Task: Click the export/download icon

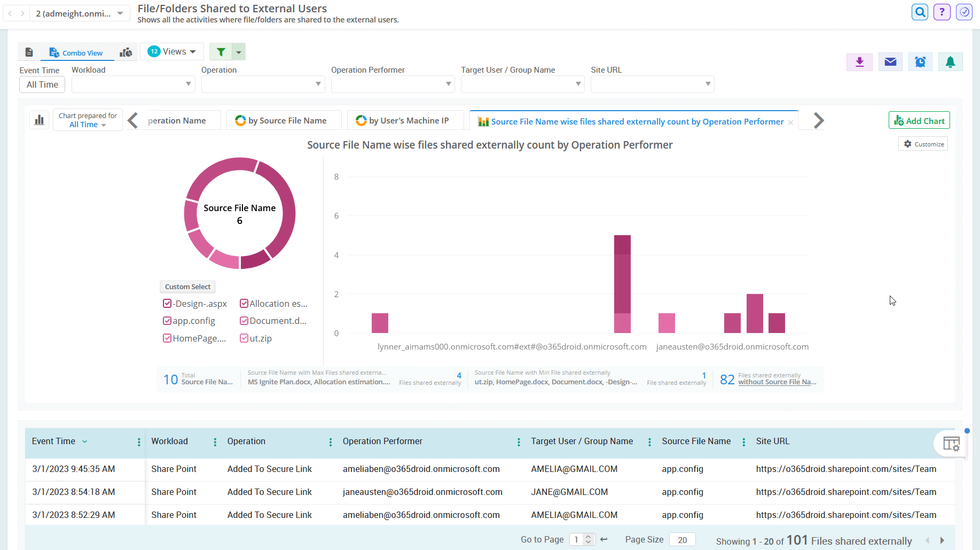Action: (x=859, y=61)
